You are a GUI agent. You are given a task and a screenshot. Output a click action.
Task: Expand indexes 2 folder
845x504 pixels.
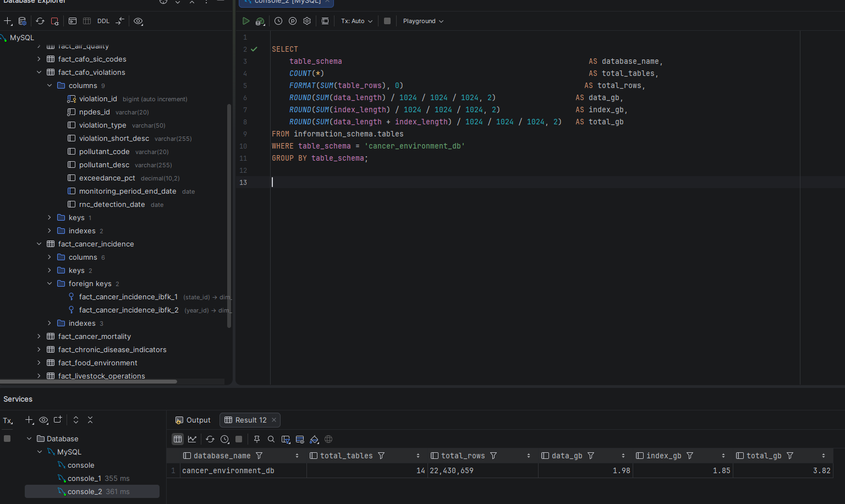point(49,231)
